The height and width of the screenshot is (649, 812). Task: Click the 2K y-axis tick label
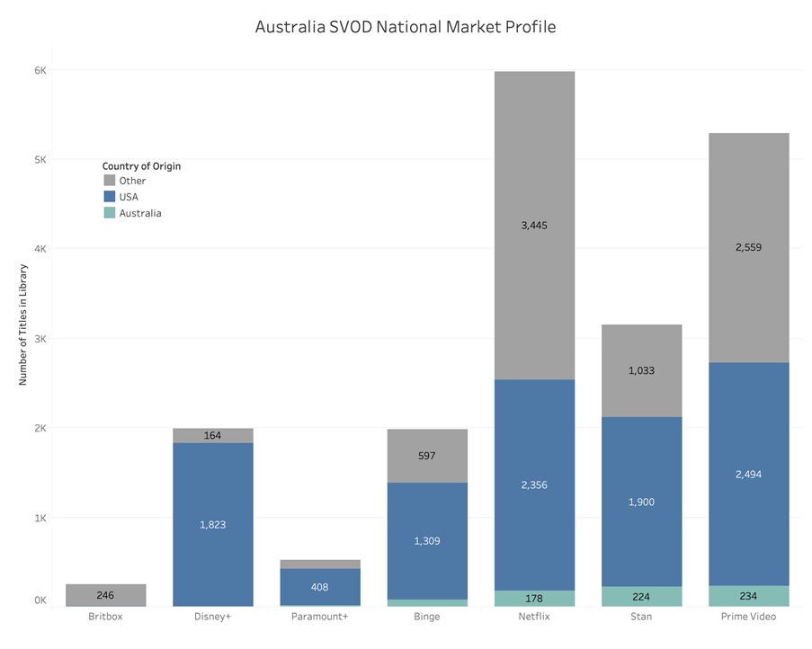point(40,428)
